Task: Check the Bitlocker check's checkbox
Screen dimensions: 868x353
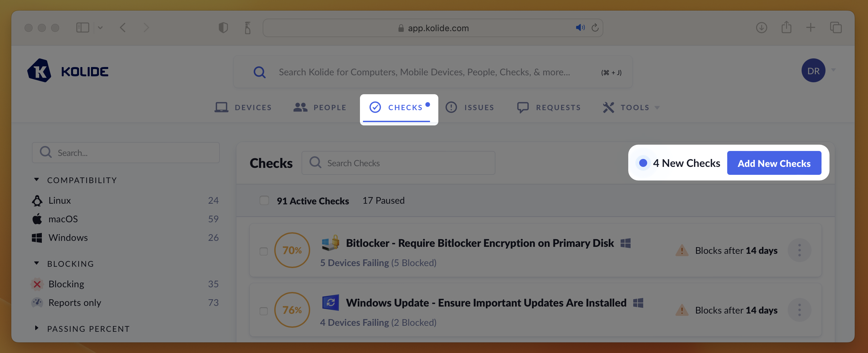Action: (264, 251)
